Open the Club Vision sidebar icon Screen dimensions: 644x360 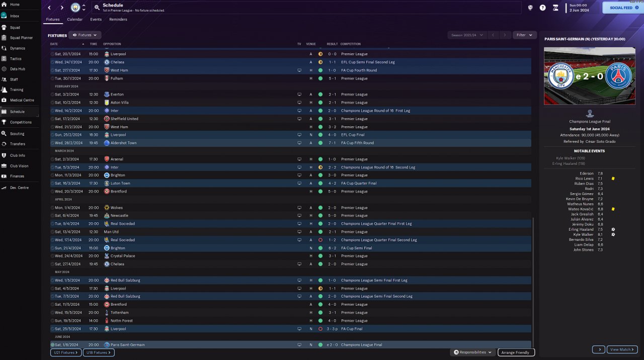[x=5, y=166]
